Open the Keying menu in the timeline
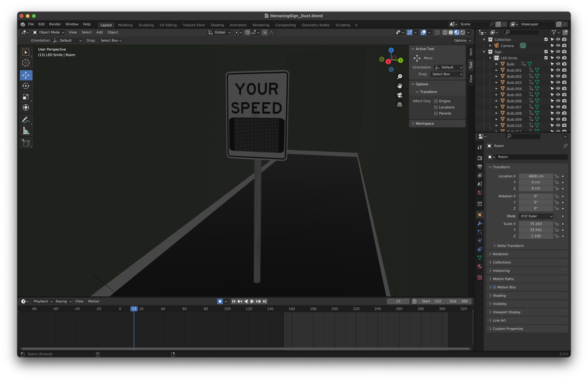588x380 pixels. coord(63,301)
